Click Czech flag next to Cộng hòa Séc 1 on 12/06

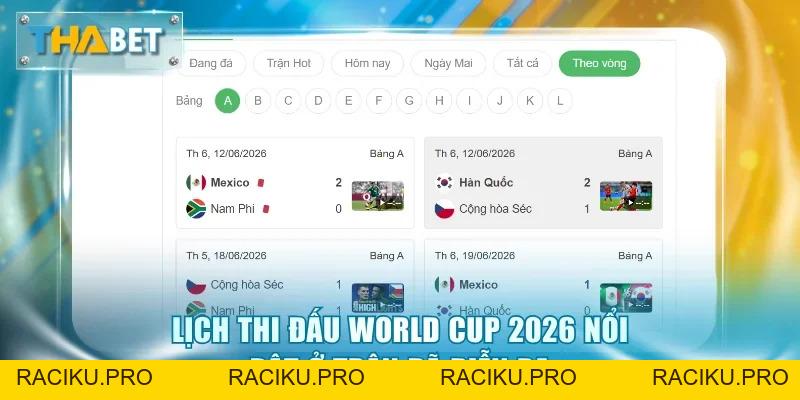click(444, 209)
